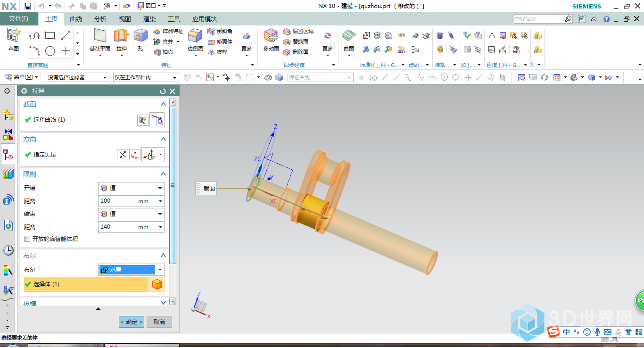644x348 pixels.
Task: Select the line sketch tool
Action: tap(66, 35)
